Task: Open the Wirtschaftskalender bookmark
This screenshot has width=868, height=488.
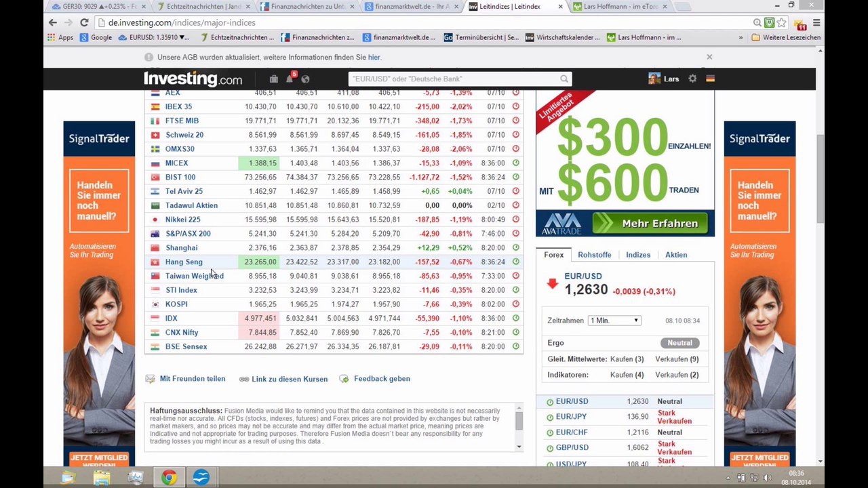Action: 562,37
